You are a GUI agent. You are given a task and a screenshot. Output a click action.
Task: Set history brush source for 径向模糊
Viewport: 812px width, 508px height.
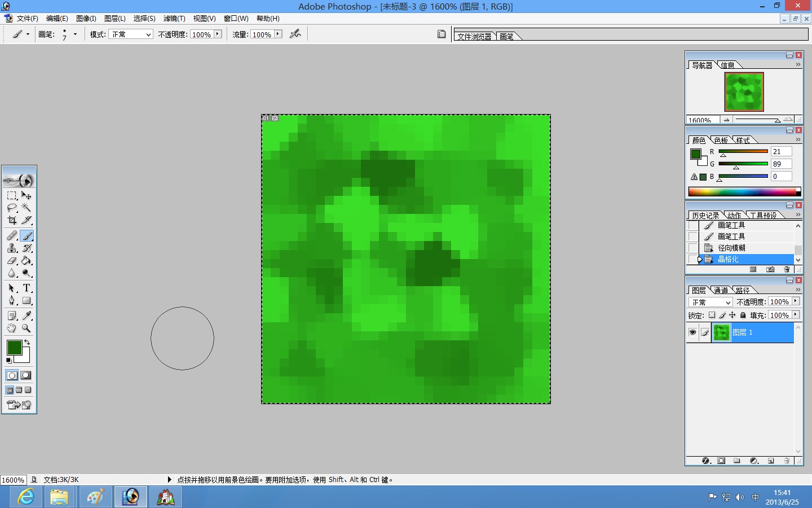click(692, 248)
